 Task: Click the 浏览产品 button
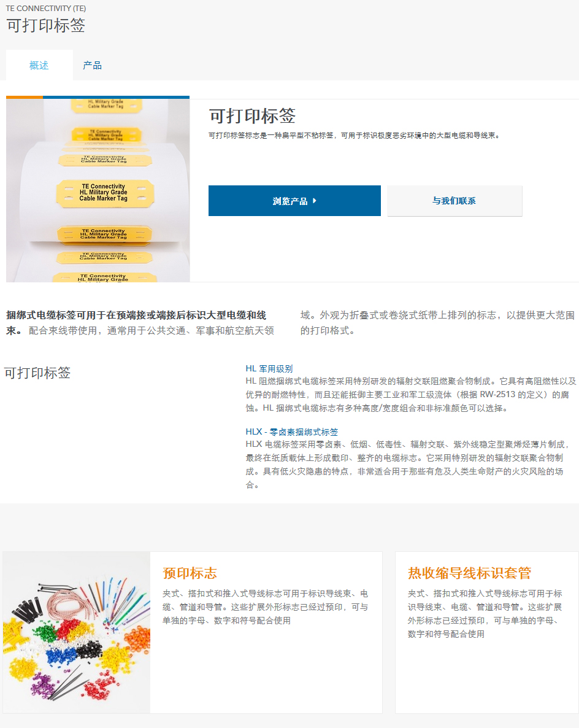[x=294, y=201]
